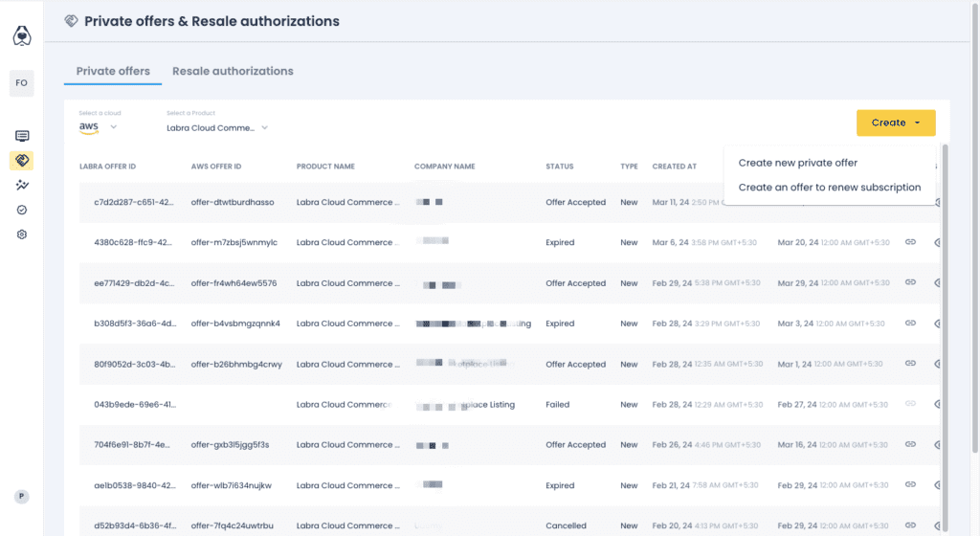Open the listings monitor icon in sidebar
The width and height of the screenshot is (980, 536).
(22, 137)
